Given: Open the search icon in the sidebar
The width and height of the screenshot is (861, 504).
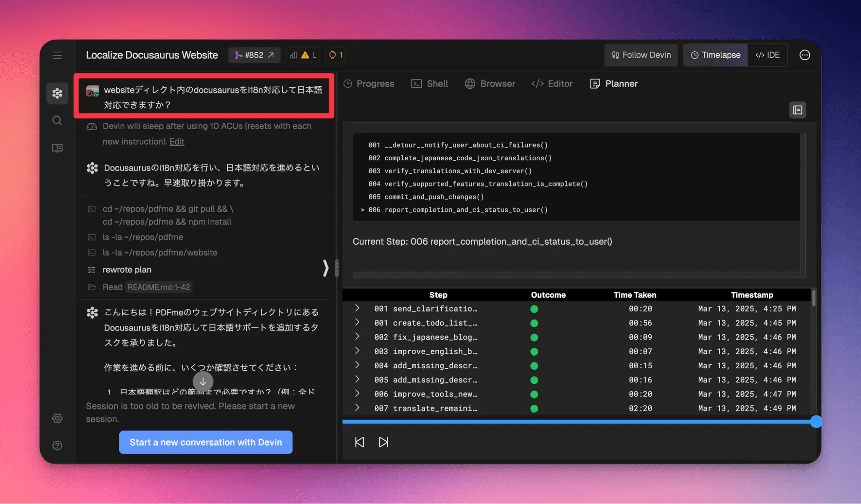Looking at the screenshot, I should pyautogui.click(x=57, y=121).
